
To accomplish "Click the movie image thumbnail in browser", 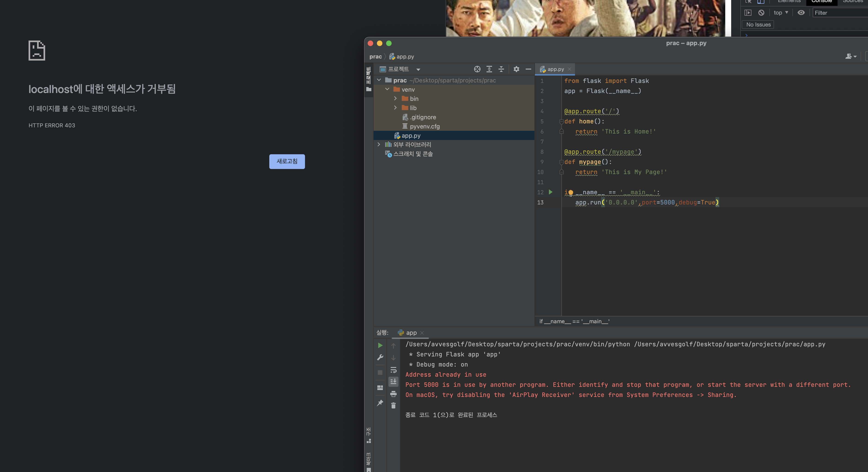I will point(585,18).
